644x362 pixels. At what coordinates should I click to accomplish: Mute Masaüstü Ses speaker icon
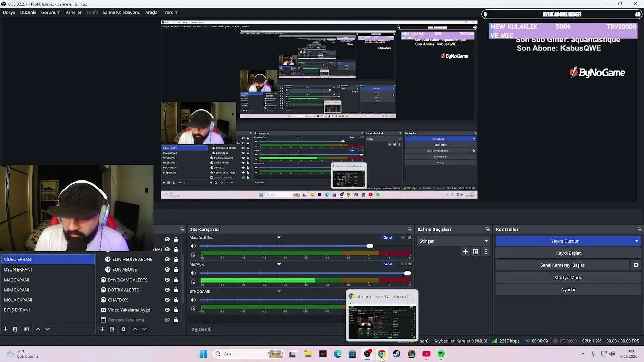193,246
